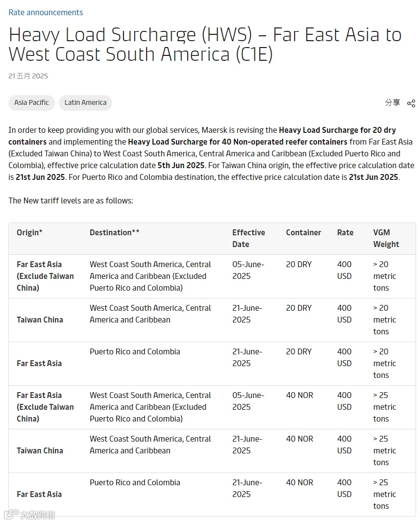Click the first > 25 metric tons cell
This screenshot has height=523, width=420.
(x=384, y=407)
